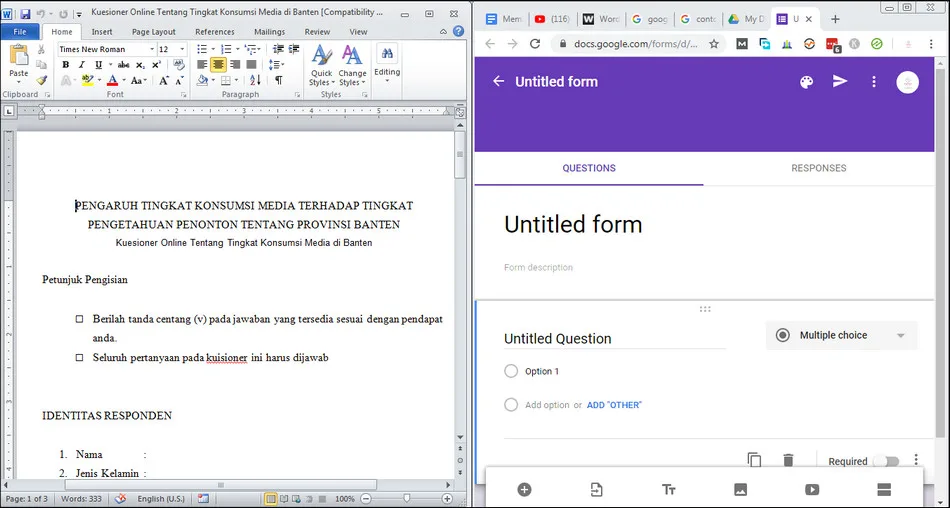This screenshot has height=508, width=950.
Task: Click the Add image icon in Forms toolbar
Action: pyautogui.click(x=740, y=490)
